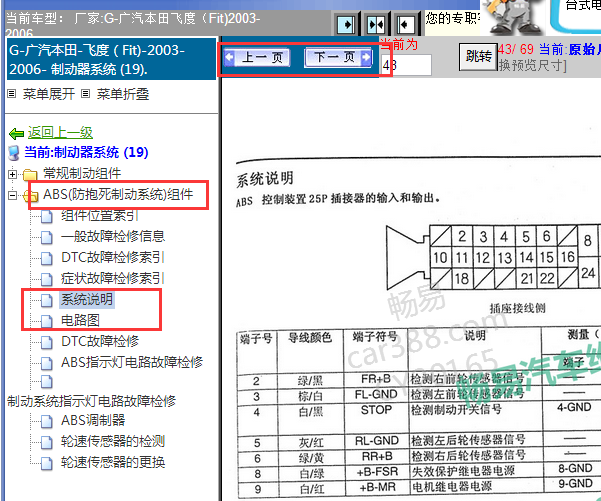Viewport: 601px width, 501px height.
Task: Click the page icon beside DTC故障检修
Action: pos(47,343)
